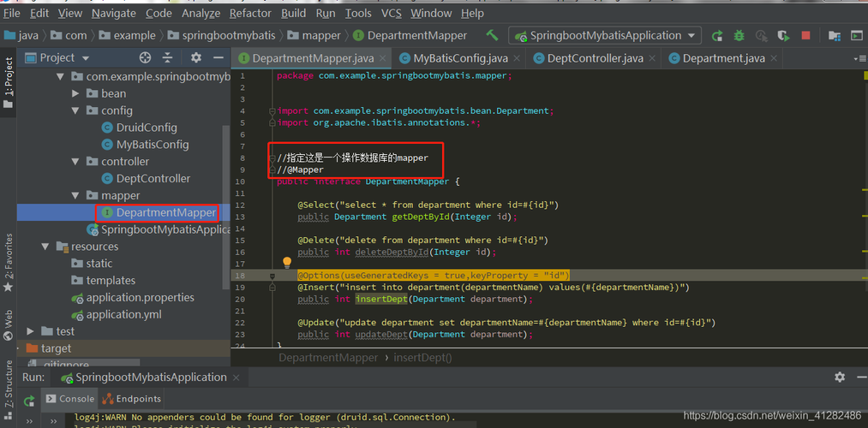
Task: Collapse the mapper folder
Action: [76, 196]
